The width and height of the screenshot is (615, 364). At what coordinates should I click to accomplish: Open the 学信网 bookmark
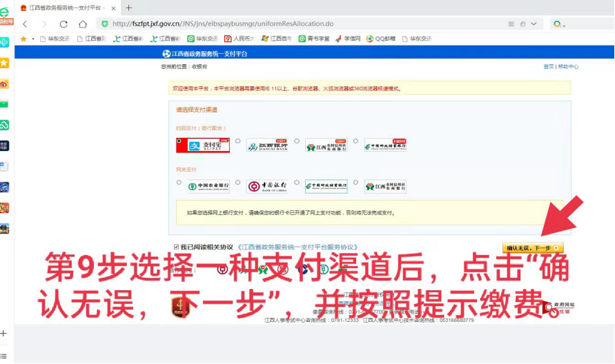point(349,39)
